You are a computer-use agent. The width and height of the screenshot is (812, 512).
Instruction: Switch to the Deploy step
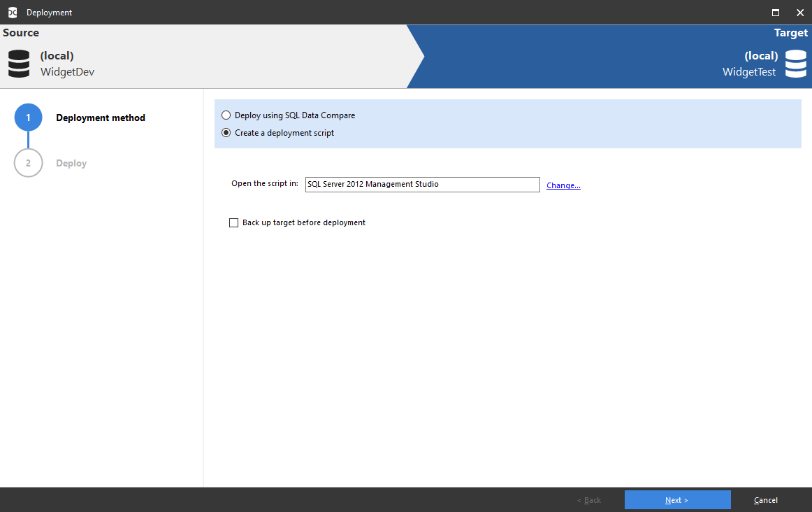[71, 162]
